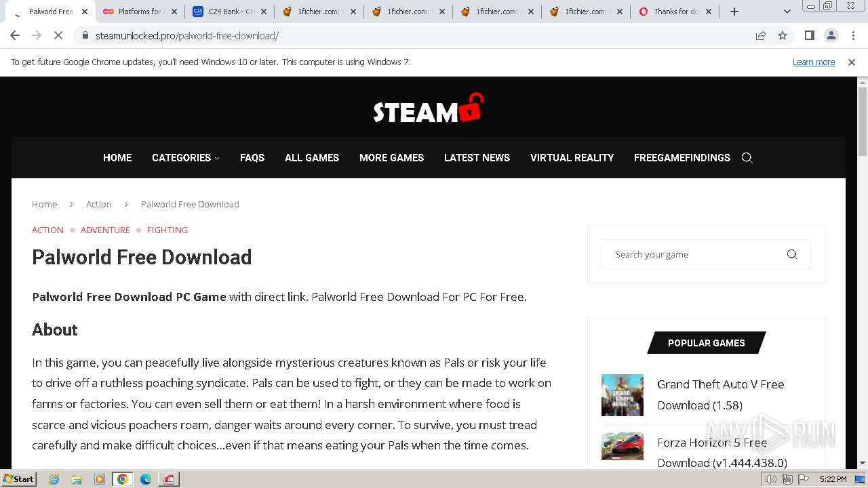Click the site lock icon in address bar
The width and height of the screenshot is (868, 488).
pos(85,35)
